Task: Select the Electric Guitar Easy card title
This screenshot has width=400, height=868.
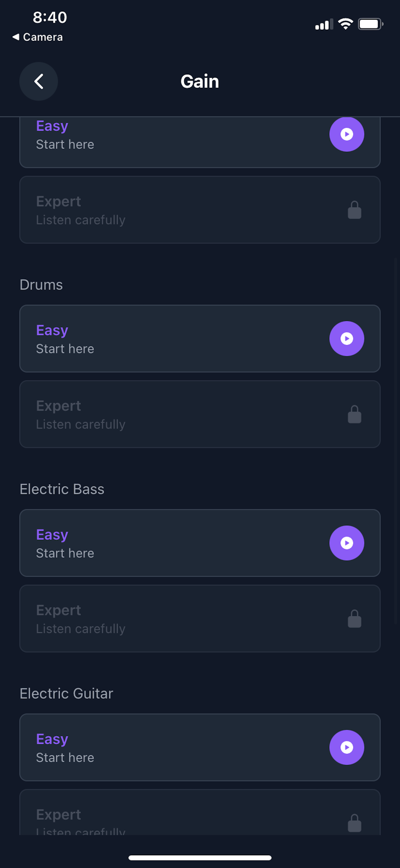Action: (52, 739)
